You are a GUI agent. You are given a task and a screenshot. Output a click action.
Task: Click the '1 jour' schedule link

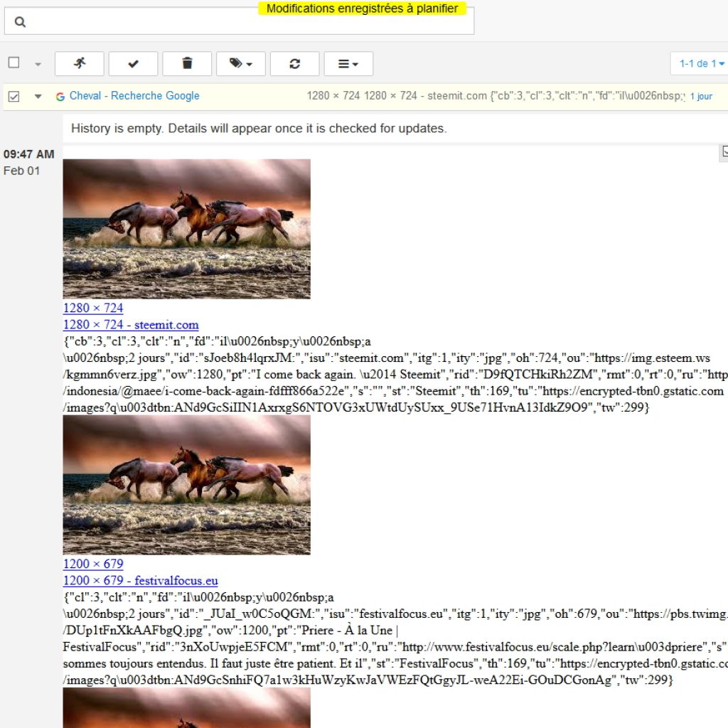(701, 96)
